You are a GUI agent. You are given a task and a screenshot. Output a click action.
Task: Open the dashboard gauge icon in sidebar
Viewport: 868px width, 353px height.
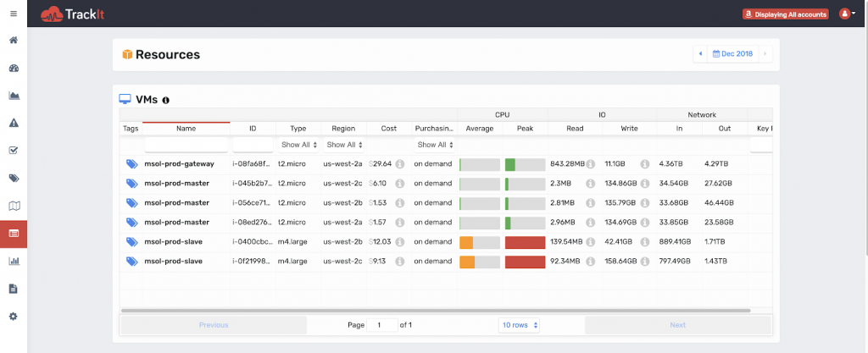click(13, 68)
